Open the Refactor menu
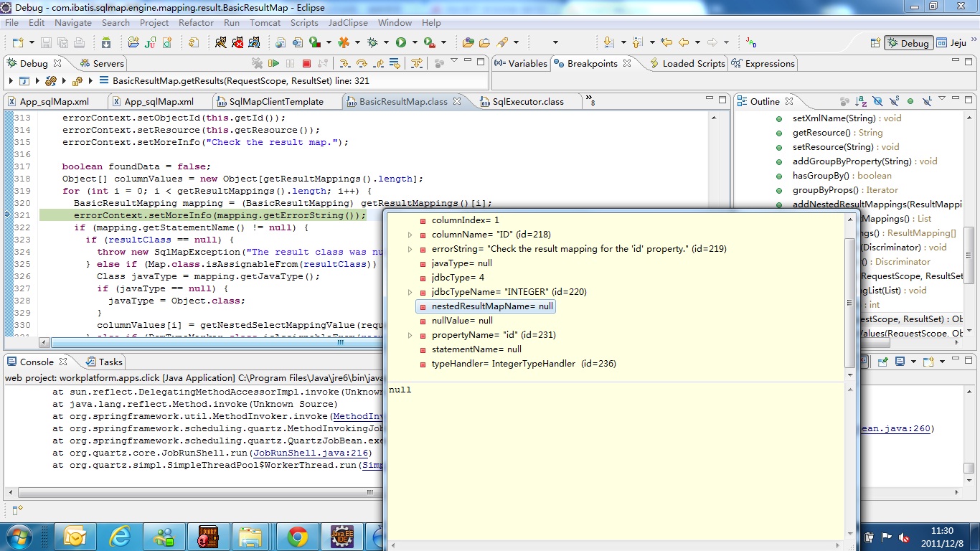The image size is (980, 551). coord(196,22)
